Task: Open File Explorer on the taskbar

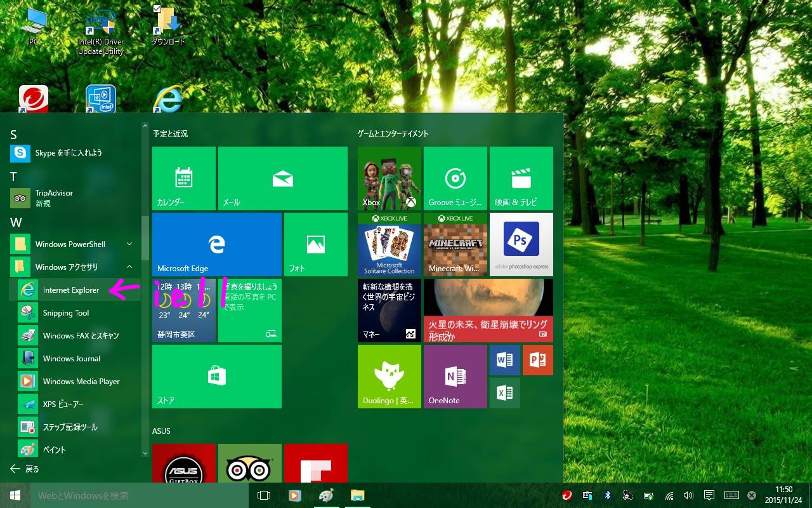Action: tap(357, 495)
